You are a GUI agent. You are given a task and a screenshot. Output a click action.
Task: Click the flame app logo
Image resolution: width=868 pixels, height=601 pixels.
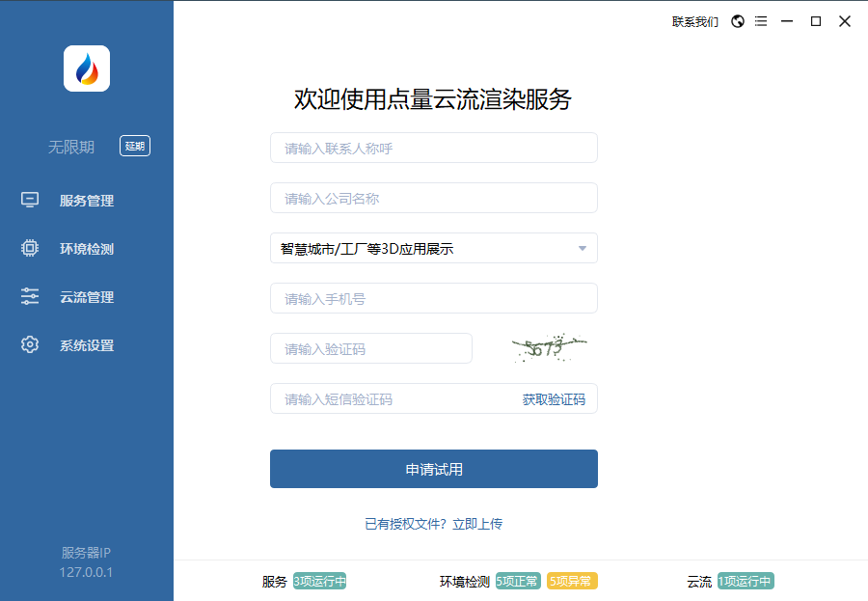tap(87, 68)
